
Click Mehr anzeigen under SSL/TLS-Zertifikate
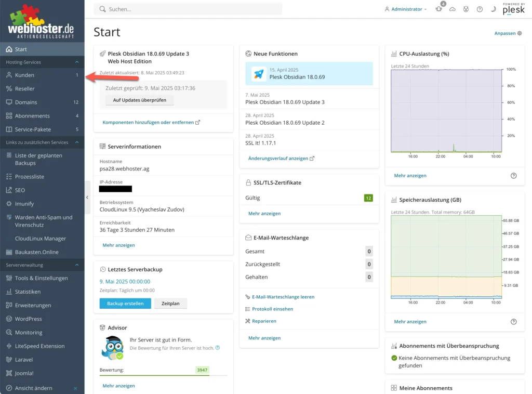[x=264, y=214]
